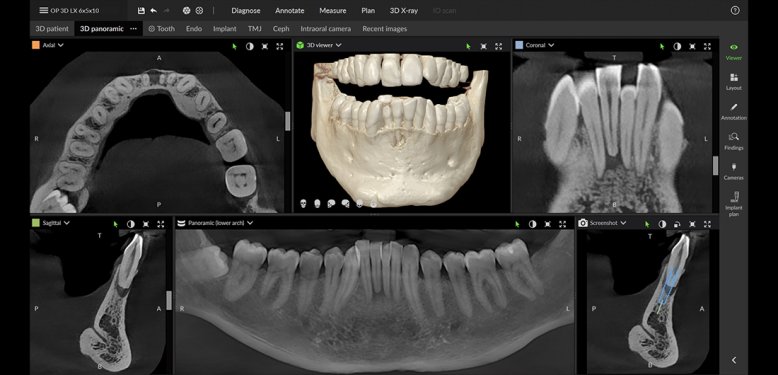
Task: Toggle the green pointer tool in 3D viewer
Action: coord(468,46)
